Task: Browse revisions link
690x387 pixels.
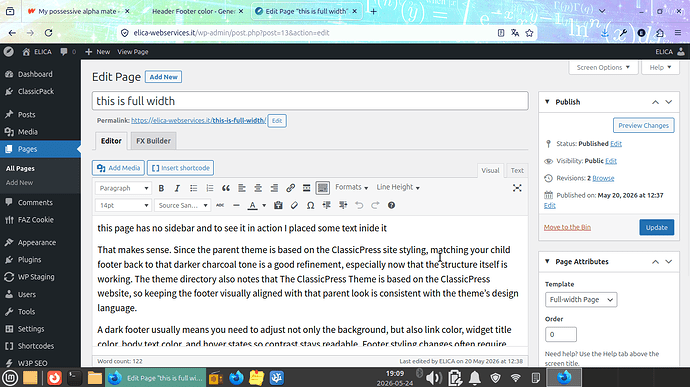Action: (x=603, y=178)
